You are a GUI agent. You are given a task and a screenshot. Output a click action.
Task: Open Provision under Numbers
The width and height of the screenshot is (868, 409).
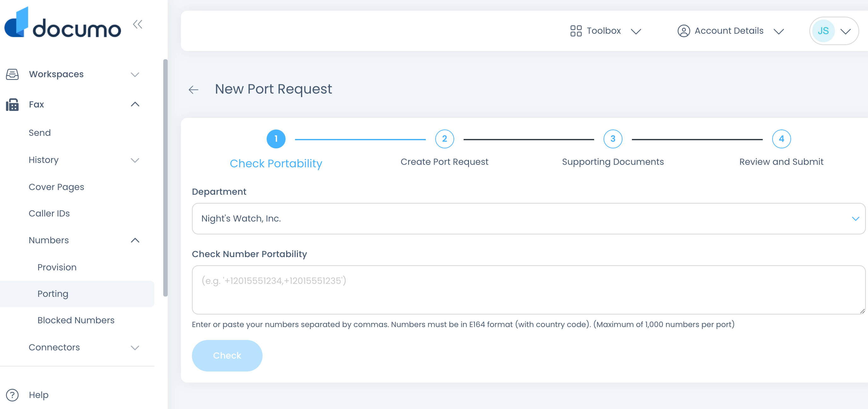click(x=57, y=267)
